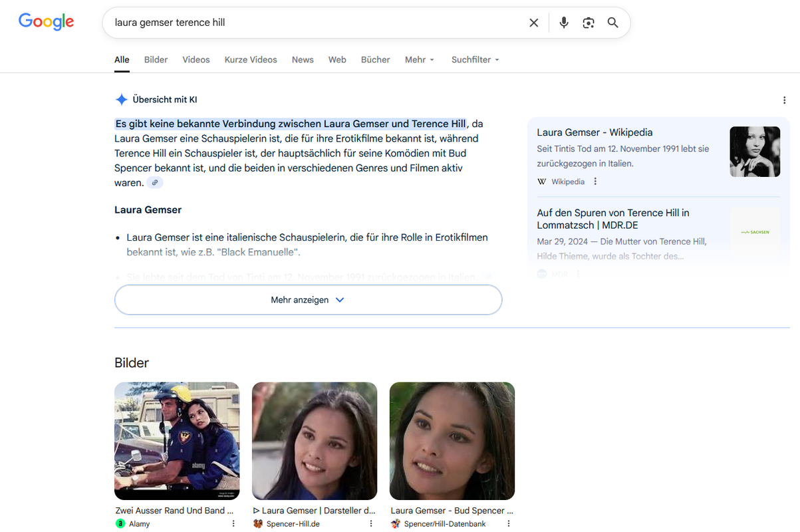Click the Wikipedia source name text
This screenshot has height=532, width=800.
[x=568, y=182]
